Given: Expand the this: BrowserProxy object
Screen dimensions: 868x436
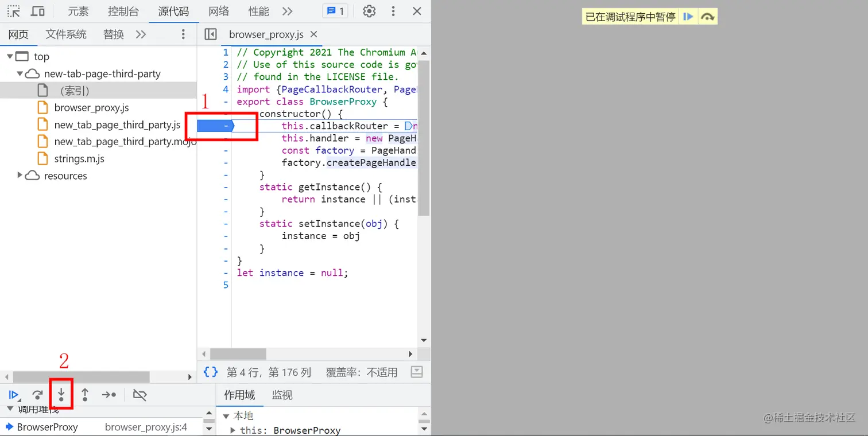Looking at the screenshot, I should click(233, 430).
